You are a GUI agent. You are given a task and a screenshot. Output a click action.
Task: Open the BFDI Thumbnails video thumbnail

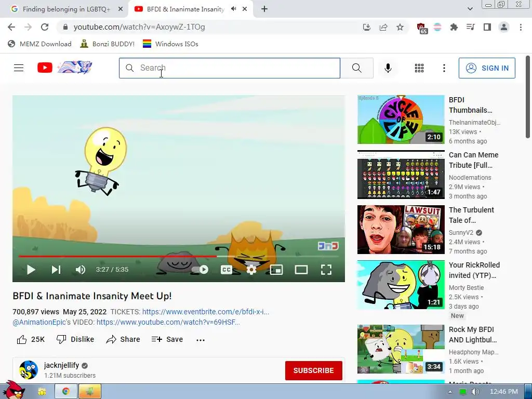pyautogui.click(x=401, y=119)
